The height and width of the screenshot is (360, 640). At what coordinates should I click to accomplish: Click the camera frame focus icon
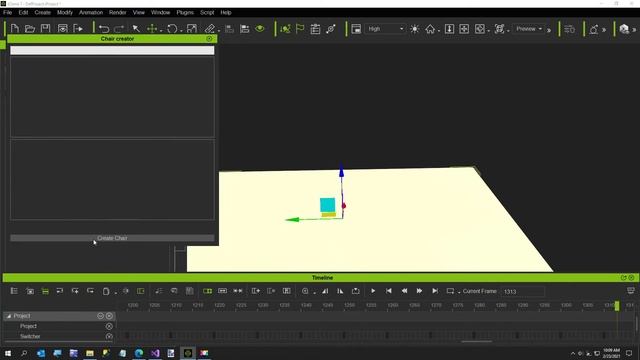(x=499, y=29)
